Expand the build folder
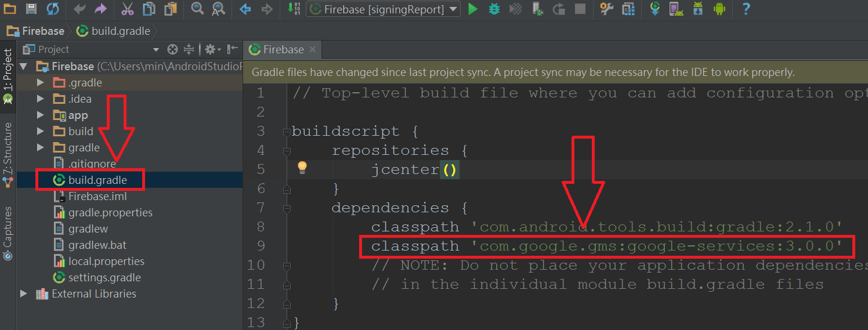This screenshot has width=868, height=330. pos(40,131)
